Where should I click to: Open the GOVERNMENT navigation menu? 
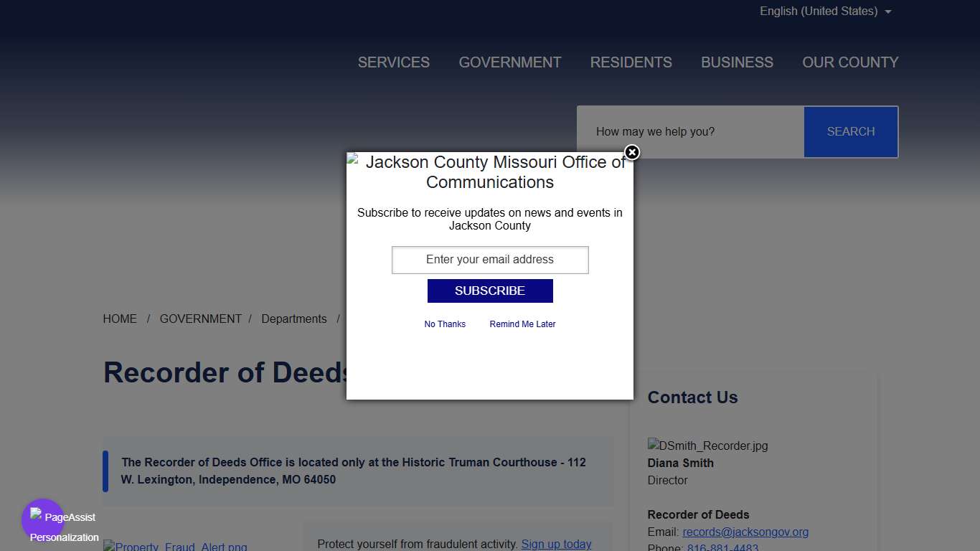click(x=510, y=62)
